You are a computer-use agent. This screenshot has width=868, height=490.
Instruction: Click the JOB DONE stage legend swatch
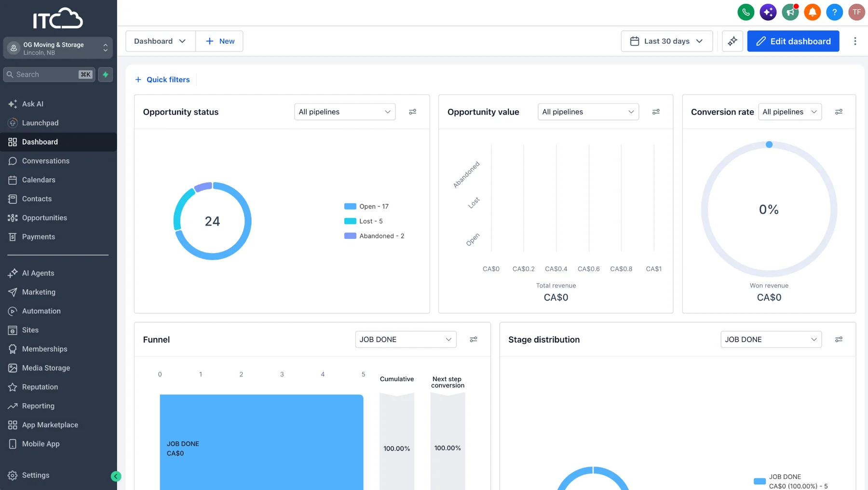pos(759,481)
